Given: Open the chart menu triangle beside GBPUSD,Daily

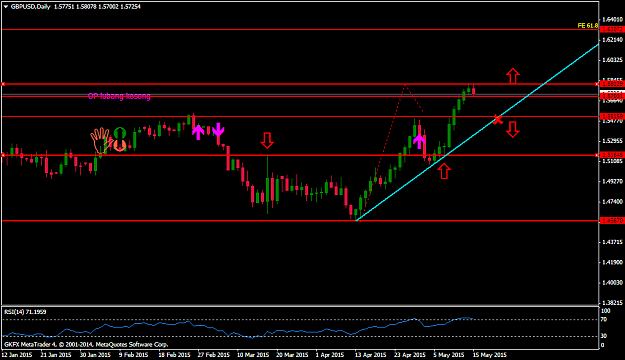Looking at the screenshot, I should [x=6, y=6].
